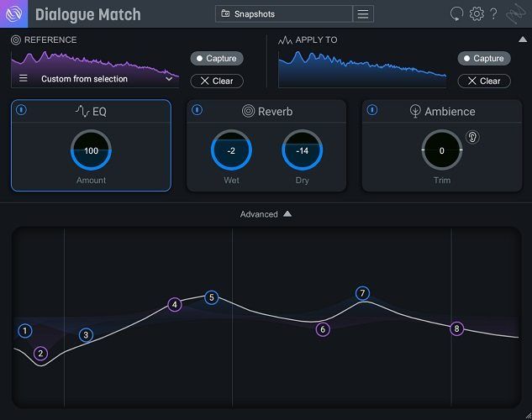Capture the Reference profile
Screen dimensions: 532x420
click(x=217, y=59)
